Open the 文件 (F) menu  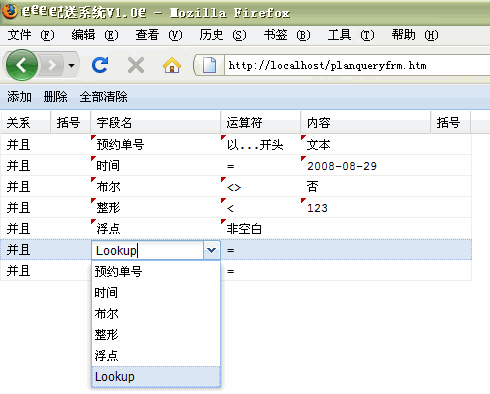[31, 35]
